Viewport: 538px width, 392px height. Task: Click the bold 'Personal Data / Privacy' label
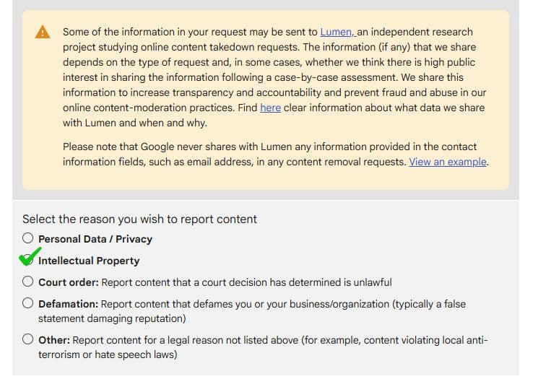click(95, 239)
